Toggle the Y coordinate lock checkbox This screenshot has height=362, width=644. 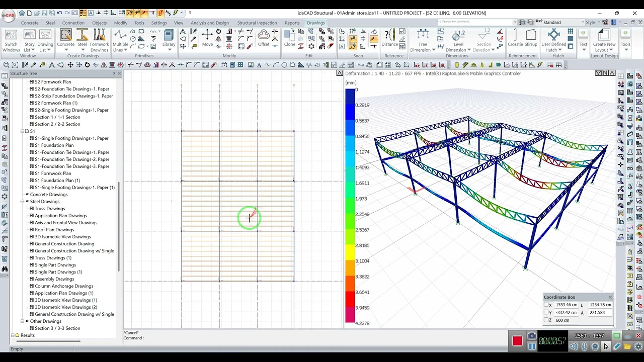pyautogui.click(x=546, y=312)
